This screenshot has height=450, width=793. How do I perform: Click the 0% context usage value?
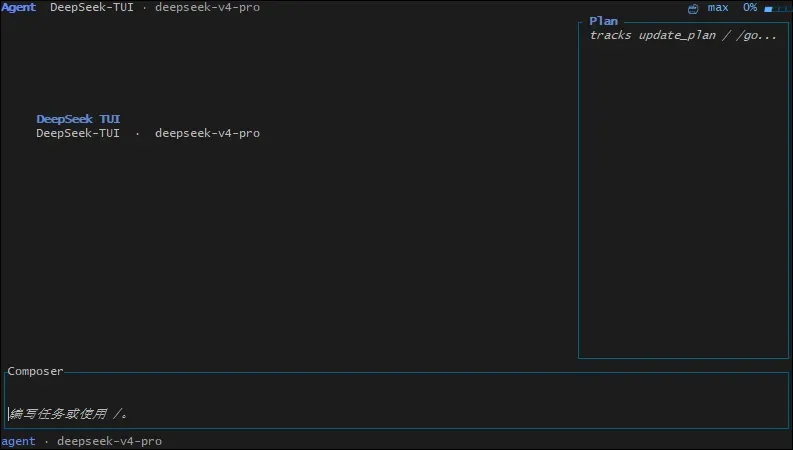coord(750,8)
